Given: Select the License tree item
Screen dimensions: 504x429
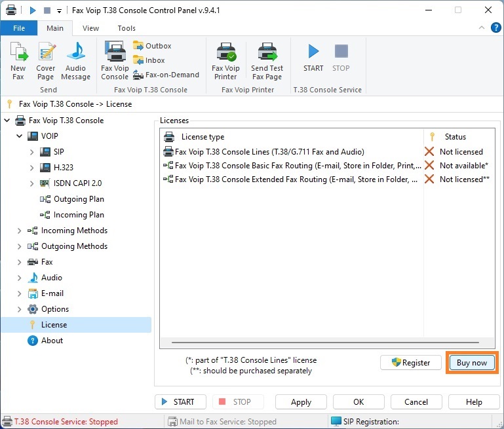Looking at the screenshot, I should [x=76, y=325].
